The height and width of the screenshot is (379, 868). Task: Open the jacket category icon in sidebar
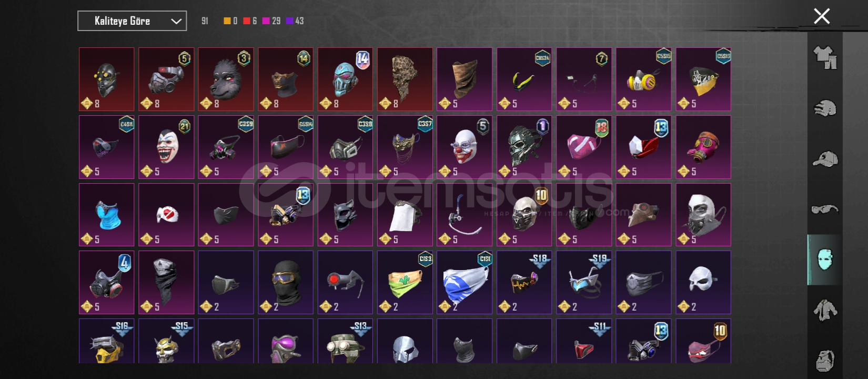[x=825, y=310]
